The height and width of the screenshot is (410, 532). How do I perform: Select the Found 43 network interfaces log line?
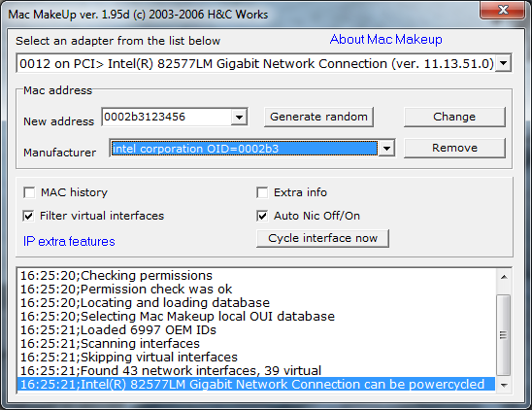pyautogui.click(x=171, y=370)
